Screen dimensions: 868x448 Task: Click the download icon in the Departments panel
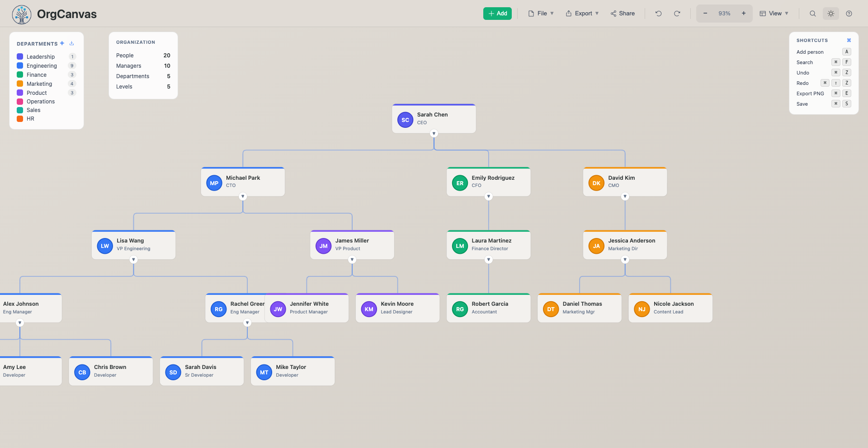[71, 43]
